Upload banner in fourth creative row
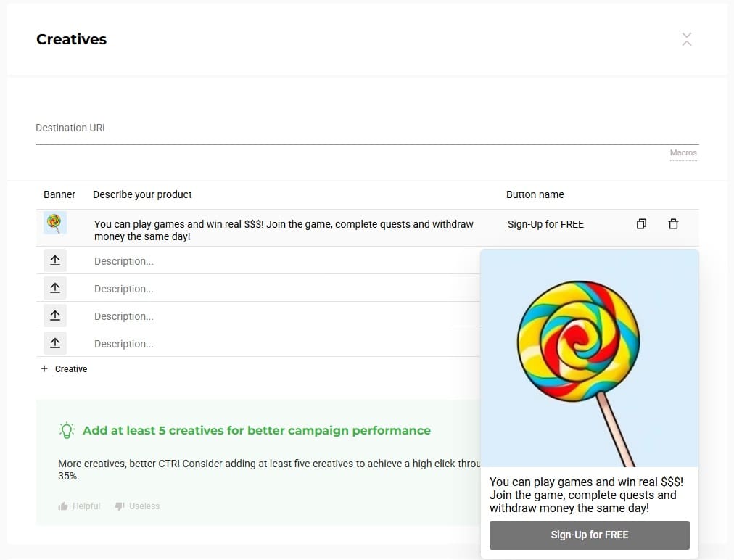Image resolution: width=734 pixels, height=560 pixels. coord(55,316)
